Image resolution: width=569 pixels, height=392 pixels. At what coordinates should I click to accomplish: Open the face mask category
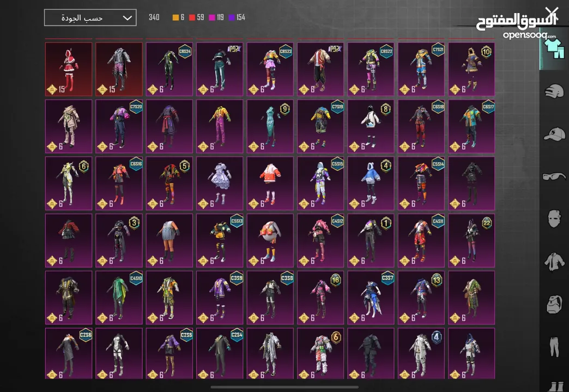coord(554,219)
